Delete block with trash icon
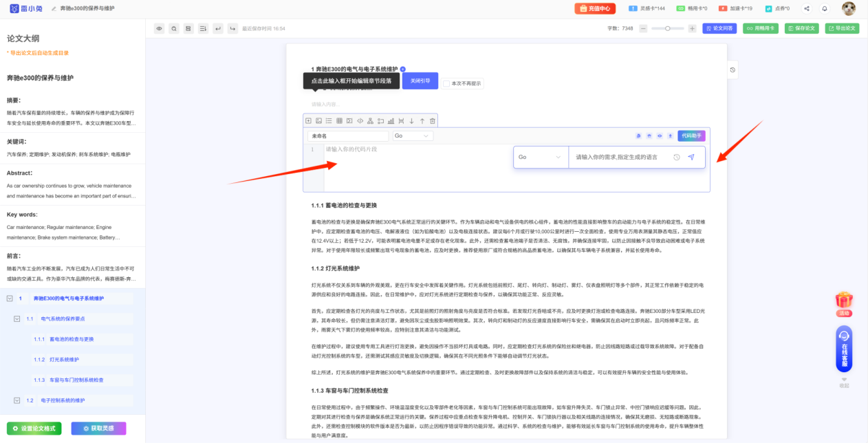868x443 pixels. (433, 121)
